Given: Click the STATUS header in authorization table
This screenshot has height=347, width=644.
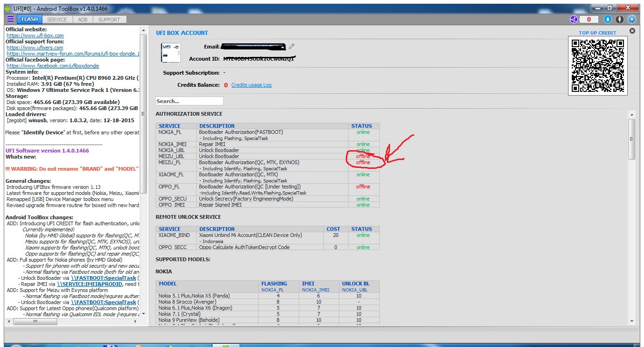Looking at the screenshot, I should click(362, 126).
